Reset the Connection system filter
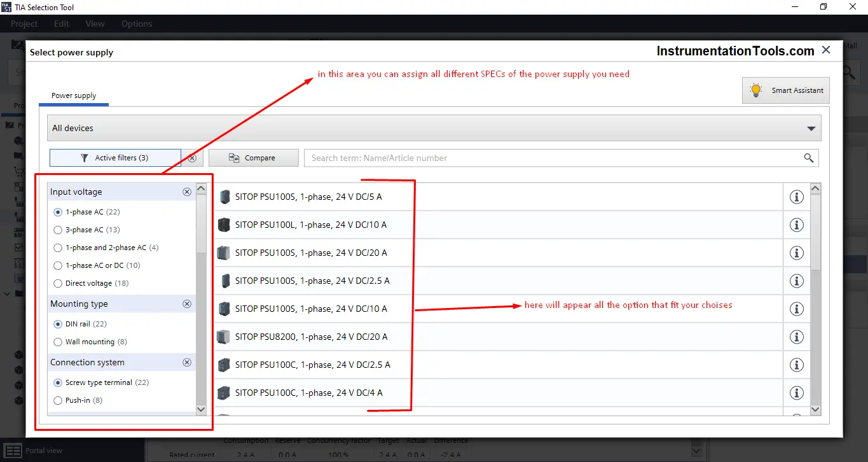 187,362
